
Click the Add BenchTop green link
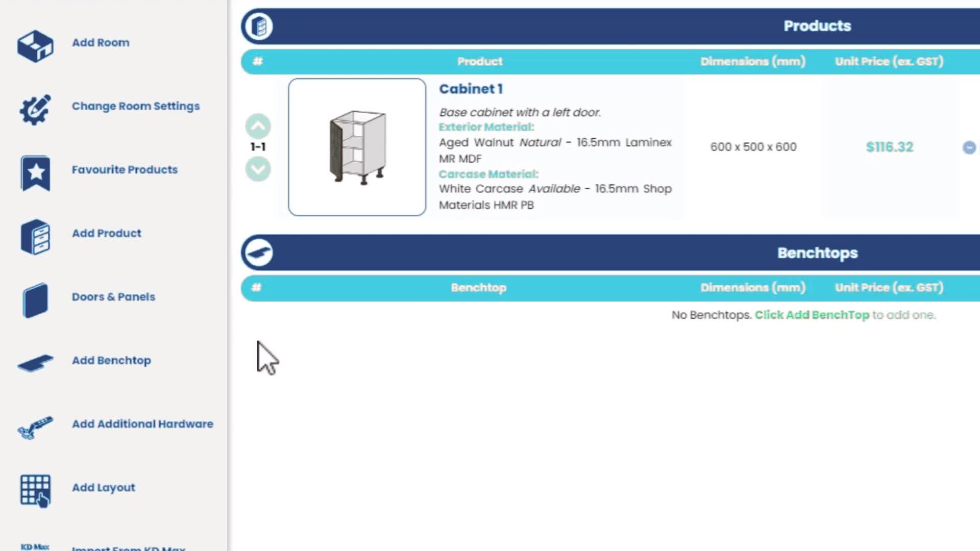[x=812, y=315]
